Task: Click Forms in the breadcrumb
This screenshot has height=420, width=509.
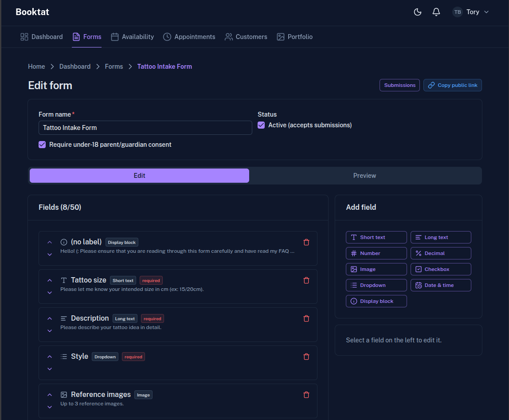Action: (x=114, y=66)
